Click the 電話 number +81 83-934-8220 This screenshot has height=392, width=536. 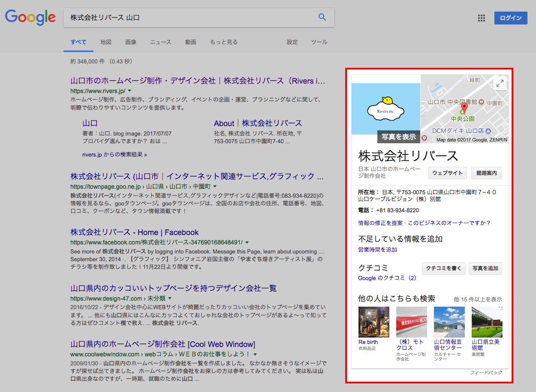point(397,210)
